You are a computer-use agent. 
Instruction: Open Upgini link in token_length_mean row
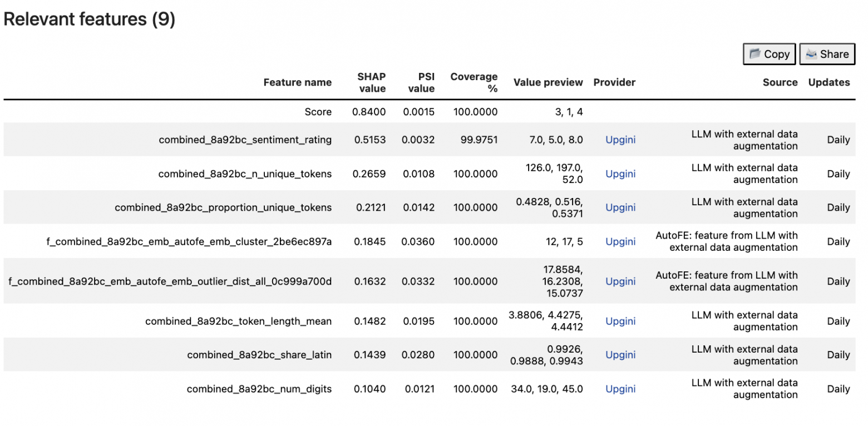pyautogui.click(x=620, y=321)
